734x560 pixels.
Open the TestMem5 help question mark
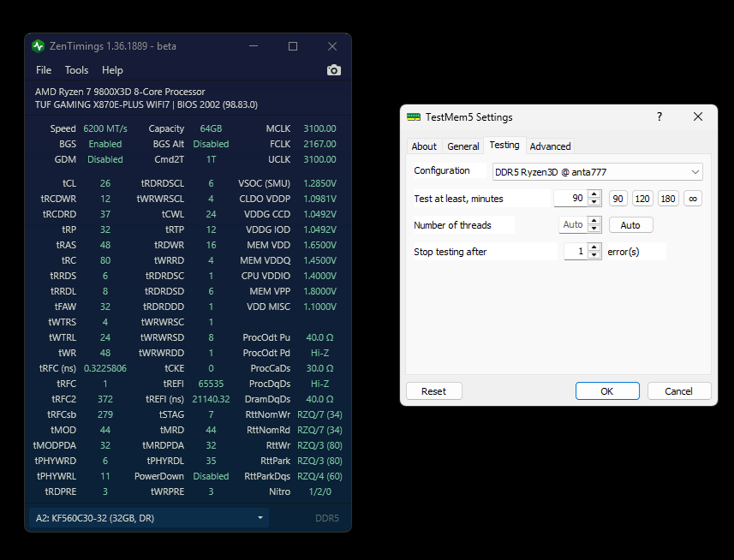(x=659, y=116)
